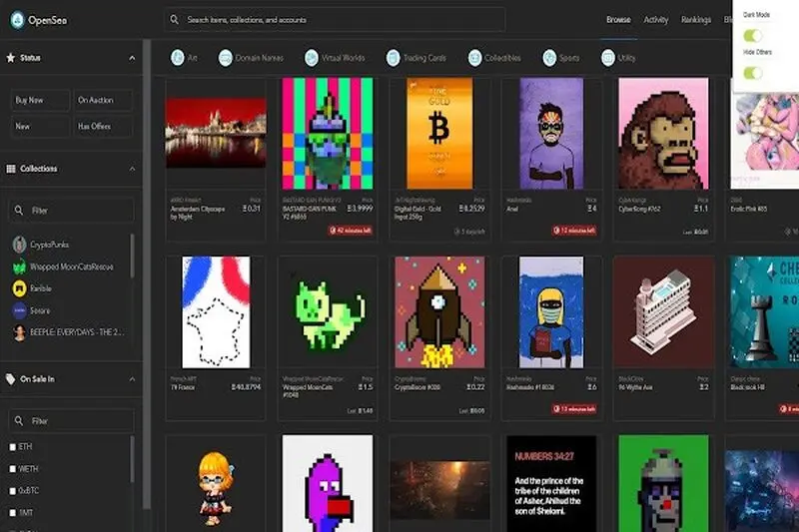
Task: Select the Domain Names category label
Action: (x=259, y=58)
